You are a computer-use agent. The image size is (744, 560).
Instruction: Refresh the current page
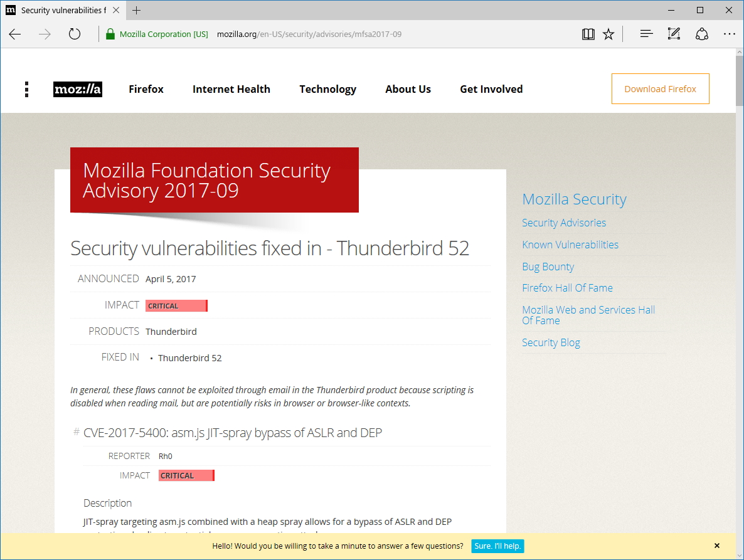[x=74, y=34]
